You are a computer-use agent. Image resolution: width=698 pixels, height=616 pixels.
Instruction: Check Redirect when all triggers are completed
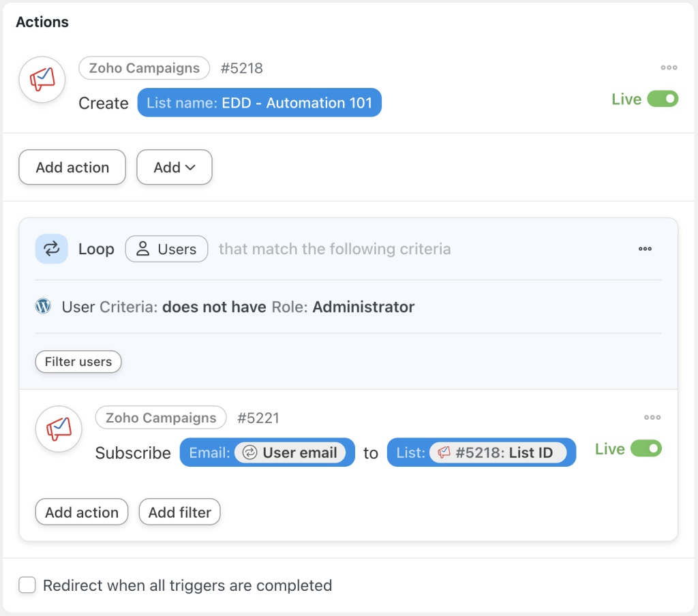[x=27, y=585]
